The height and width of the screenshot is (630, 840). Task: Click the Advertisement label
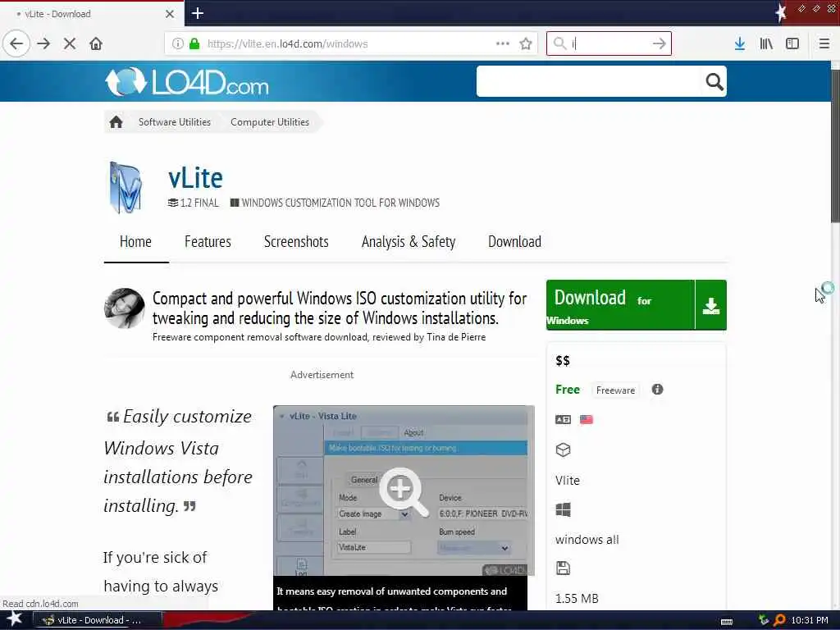[x=322, y=374]
